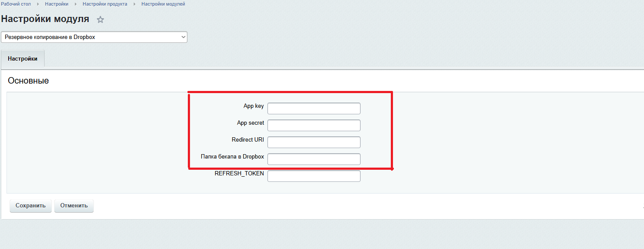Focus the App key input field
644x249 pixels.
point(314,108)
